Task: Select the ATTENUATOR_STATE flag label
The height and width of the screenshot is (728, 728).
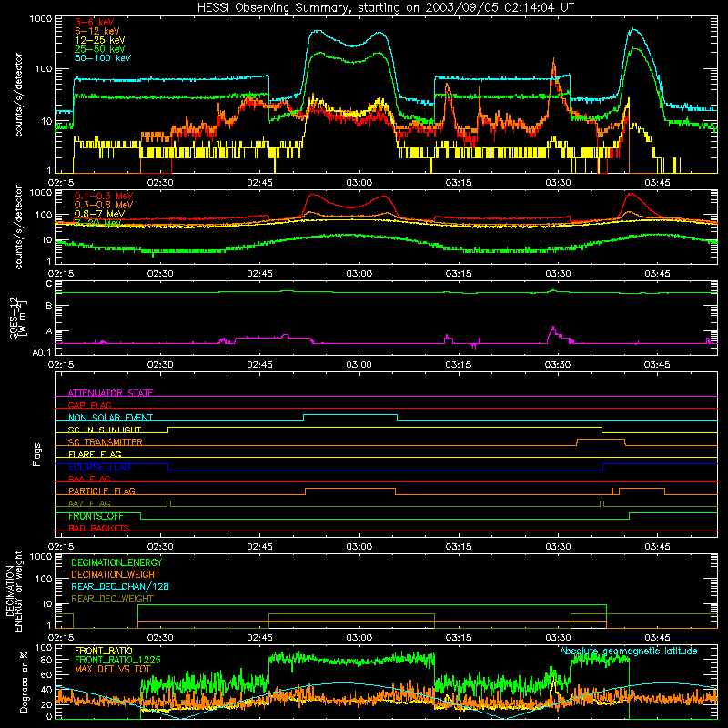Action: (110, 393)
